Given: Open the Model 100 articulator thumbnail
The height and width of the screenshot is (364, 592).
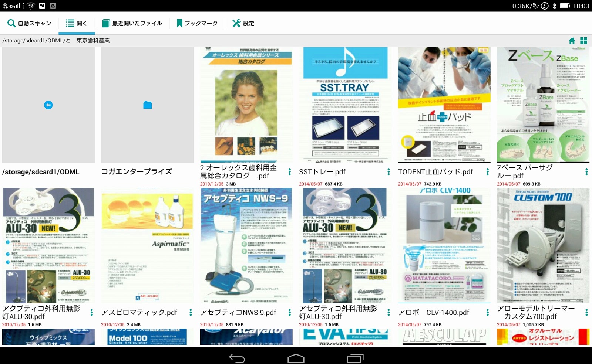Looking at the screenshot, I should click(147, 337).
